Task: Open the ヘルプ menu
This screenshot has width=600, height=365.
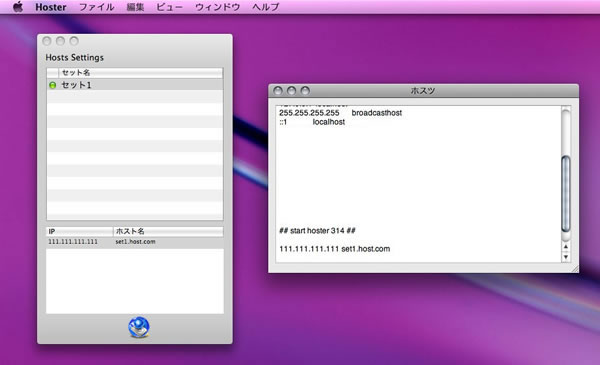Action: [x=266, y=7]
